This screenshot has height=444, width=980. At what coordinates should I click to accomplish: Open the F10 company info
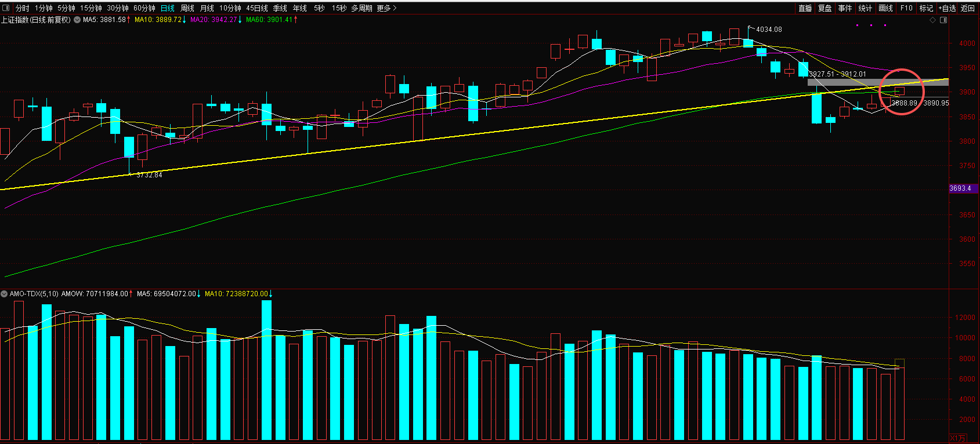(906, 8)
